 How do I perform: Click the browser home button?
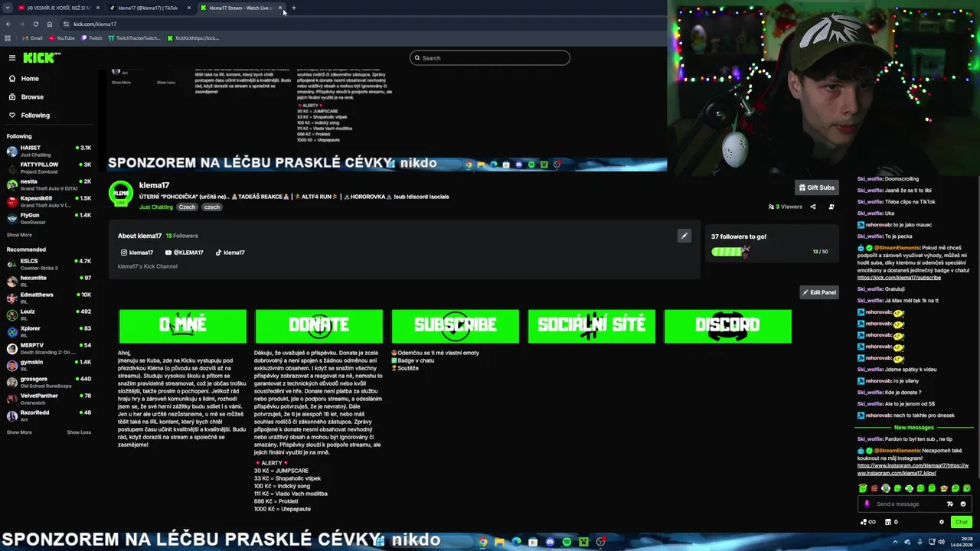[x=50, y=24]
